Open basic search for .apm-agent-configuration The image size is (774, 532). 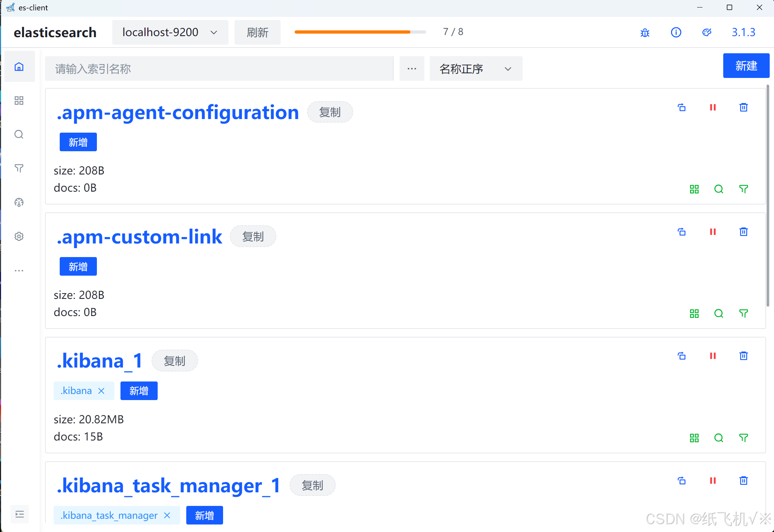click(719, 189)
